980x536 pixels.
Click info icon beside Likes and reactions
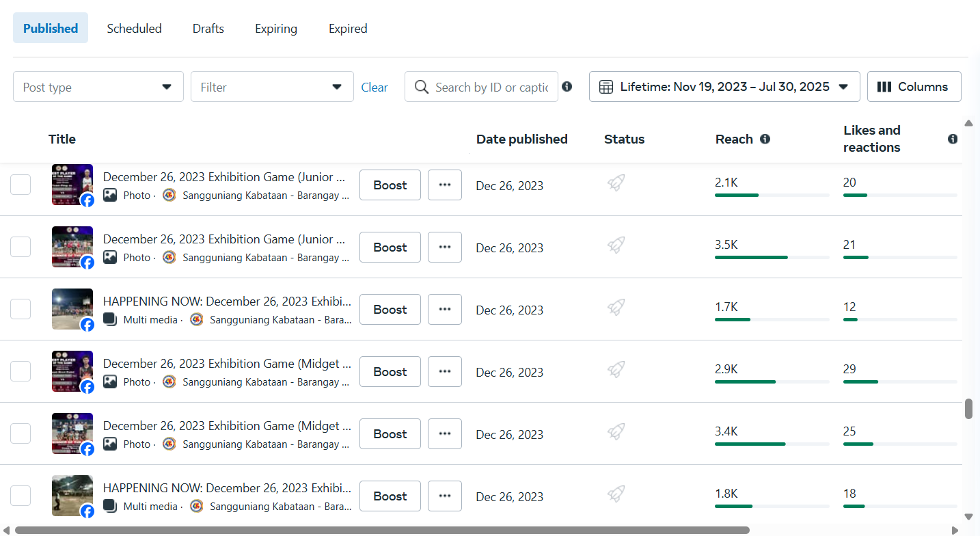953,139
